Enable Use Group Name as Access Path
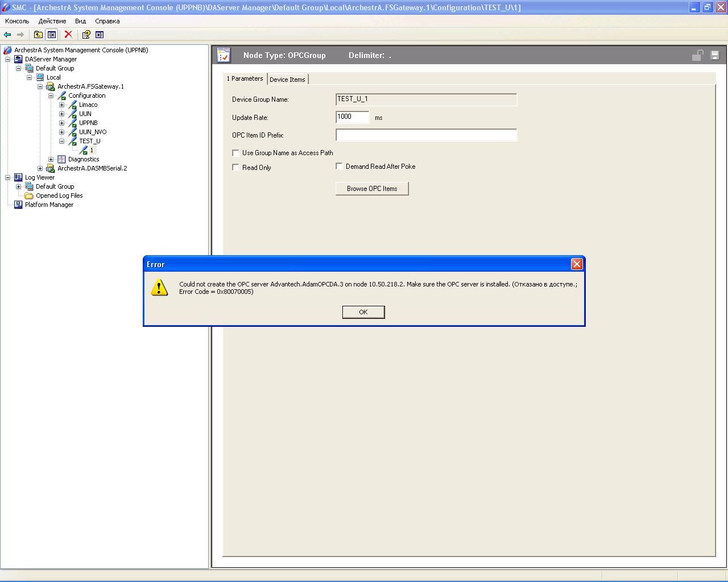This screenshot has height=582, width=728. [x=235, y=153]
